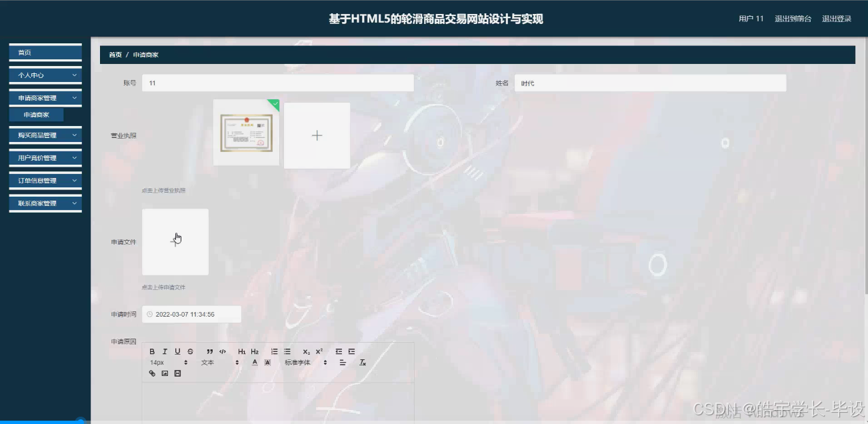Apply Heading 1 style

click(x=242, y=351)
